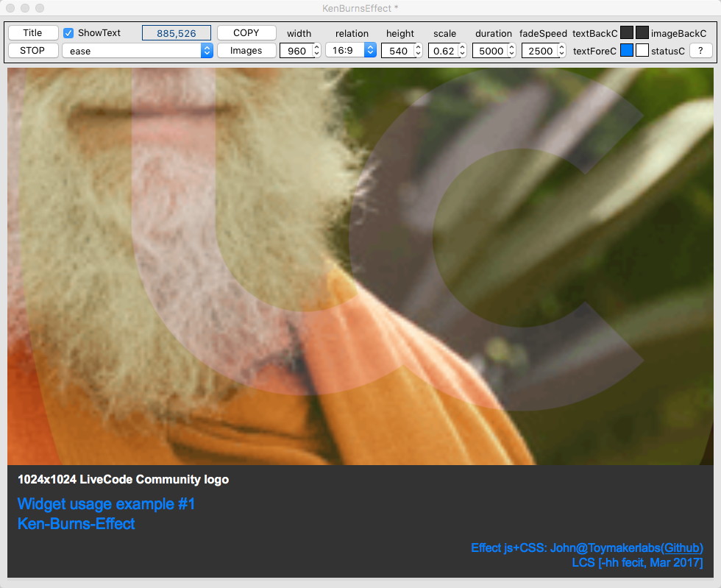Image resolution: width=721 pixels, height=588 pixels.
Task: Adjust the fadeSpeed stepper arrows
Action: (561, 51)
